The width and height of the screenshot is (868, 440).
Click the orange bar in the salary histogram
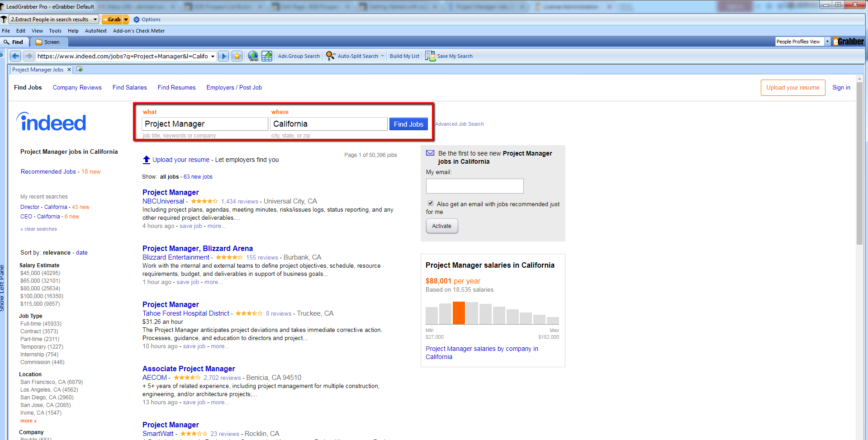pos(458,313)
